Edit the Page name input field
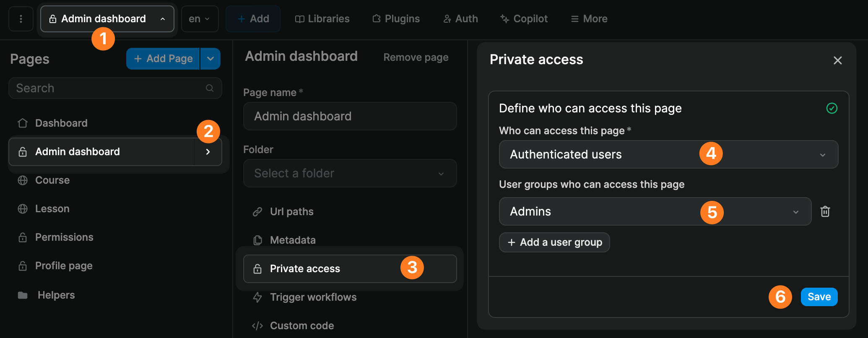This screenshot has height=338, width=868. click(x=350, y=116)
